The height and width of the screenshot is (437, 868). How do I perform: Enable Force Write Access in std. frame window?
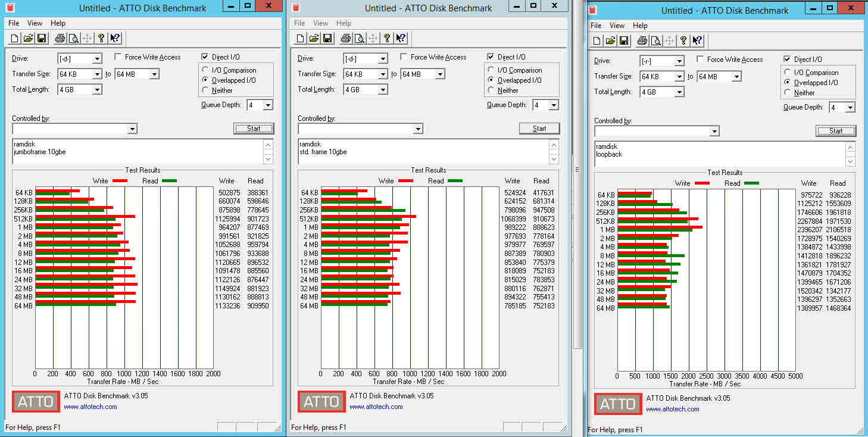[x=404, y=57]
